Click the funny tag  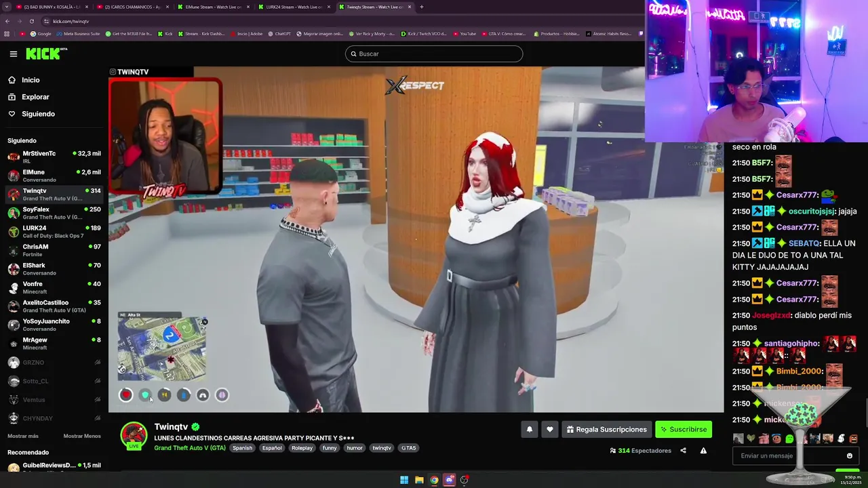tap(330, 448)
